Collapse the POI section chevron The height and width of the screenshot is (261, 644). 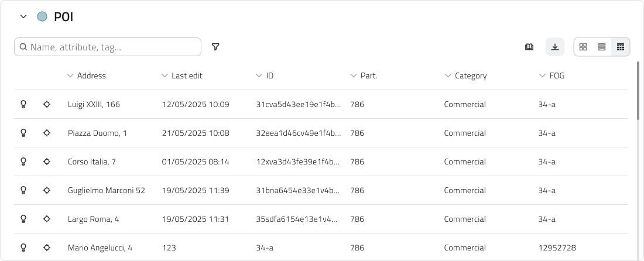point(23,16)
